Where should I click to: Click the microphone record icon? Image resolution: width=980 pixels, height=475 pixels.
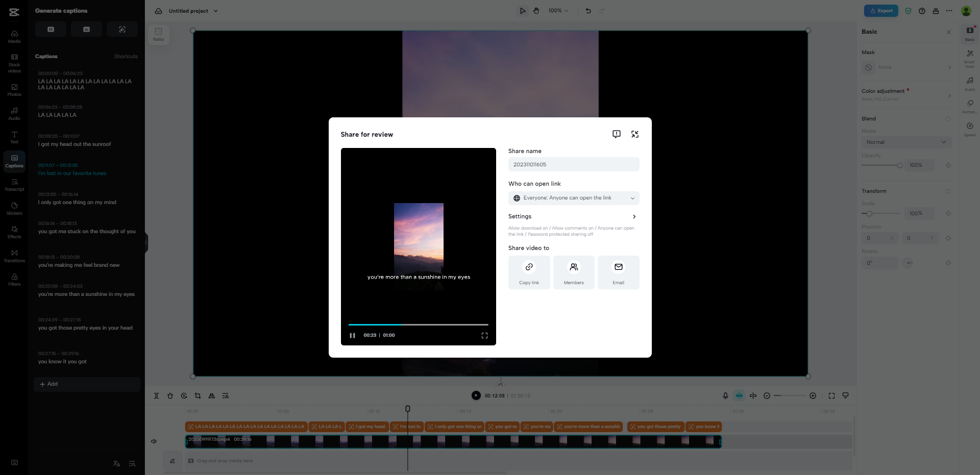point(725,396)
